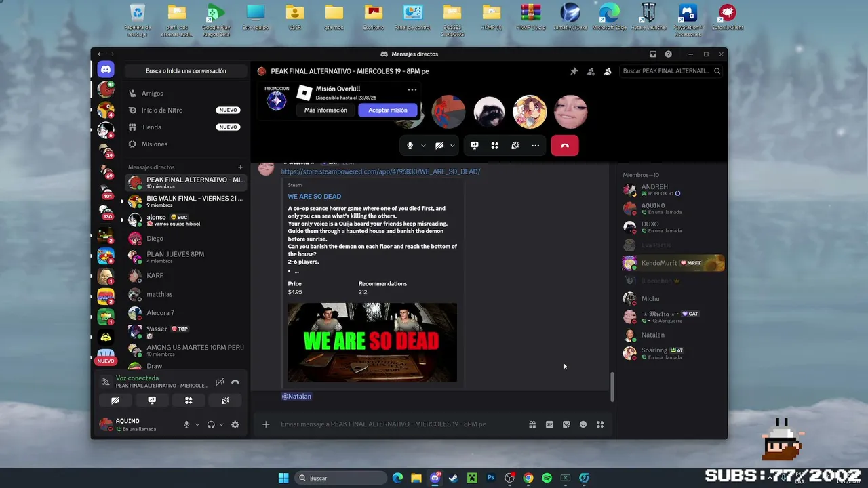The width and height of the screenshot is (868, 488).
Task: Open sticker picker in message bar
Action: point(566,424)
